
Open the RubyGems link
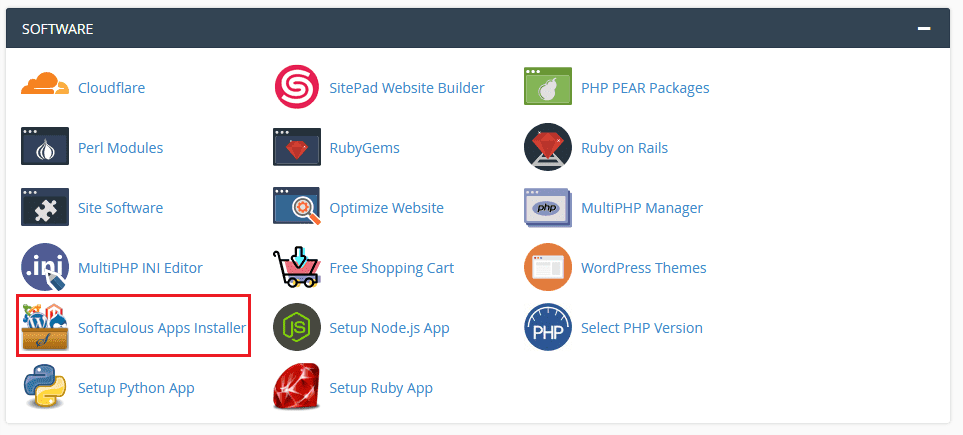pos(364,148)
